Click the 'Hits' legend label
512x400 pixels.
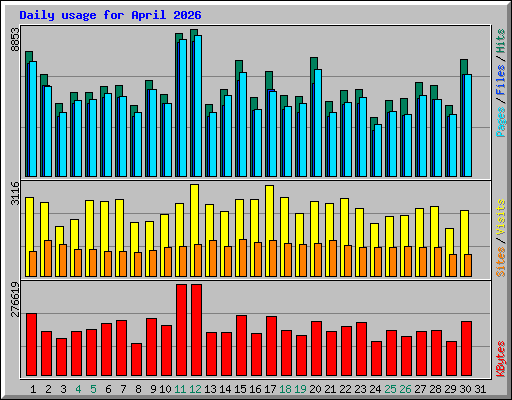(x=500, y=41)
